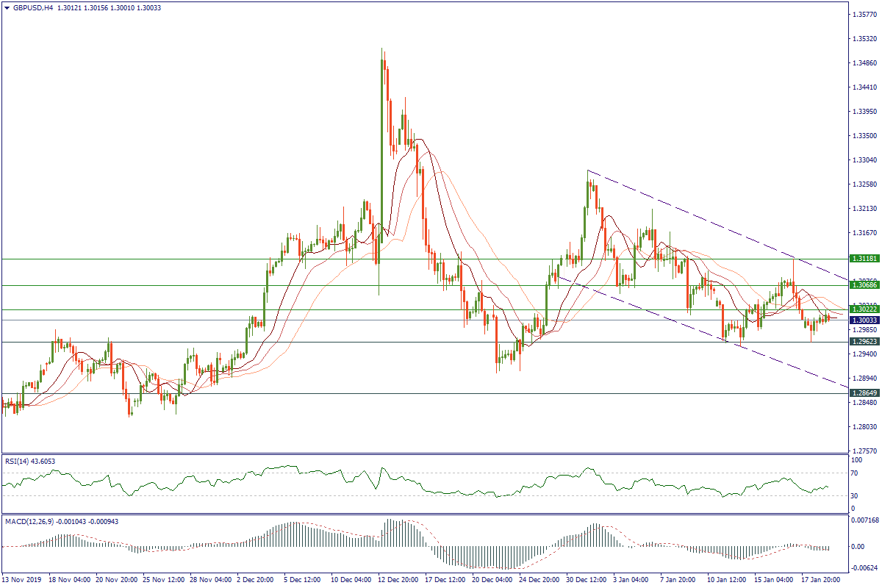Viewport: 882px width, 588px height.
Task: Click the current price 1.30033 label
Action: [861, 320]
